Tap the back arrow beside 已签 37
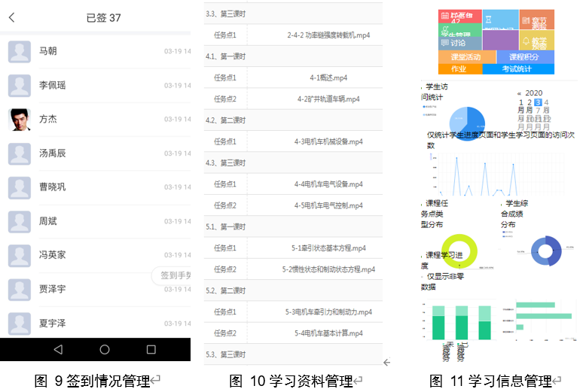This screenshot has height=392, width=583. [x=11, y=17]
